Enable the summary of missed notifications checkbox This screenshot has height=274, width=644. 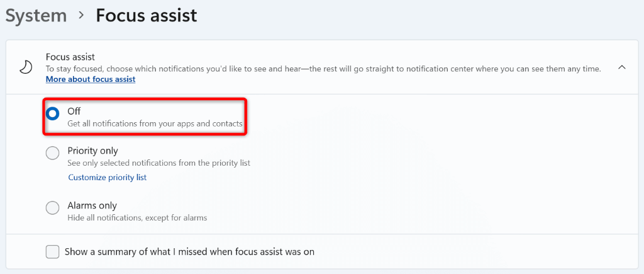click(x=53, y=252)
